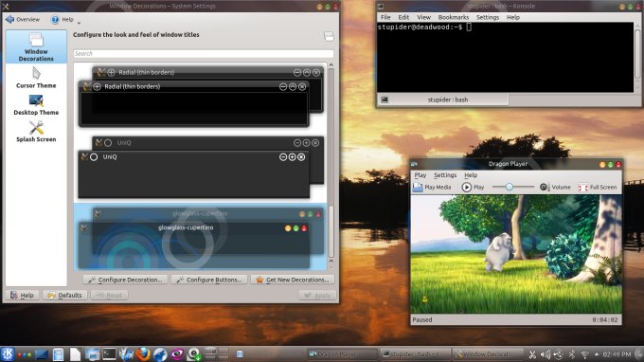Open Settings menu in Dragon Player
The width and height of the screenshot is (644, 362).
coord(445,175)
